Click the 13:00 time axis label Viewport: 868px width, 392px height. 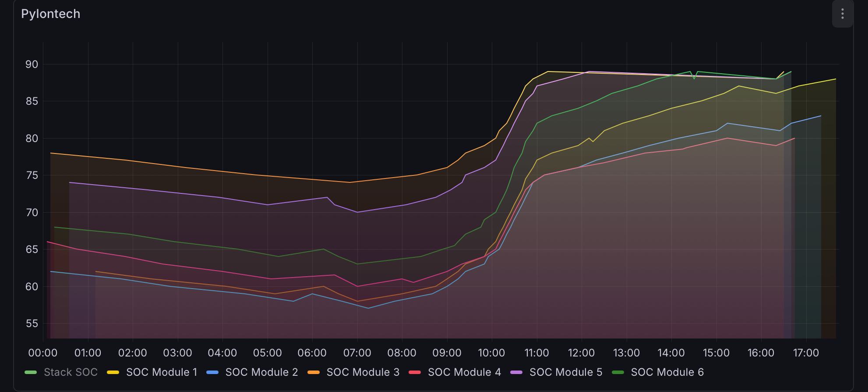[x=626, y=353]
